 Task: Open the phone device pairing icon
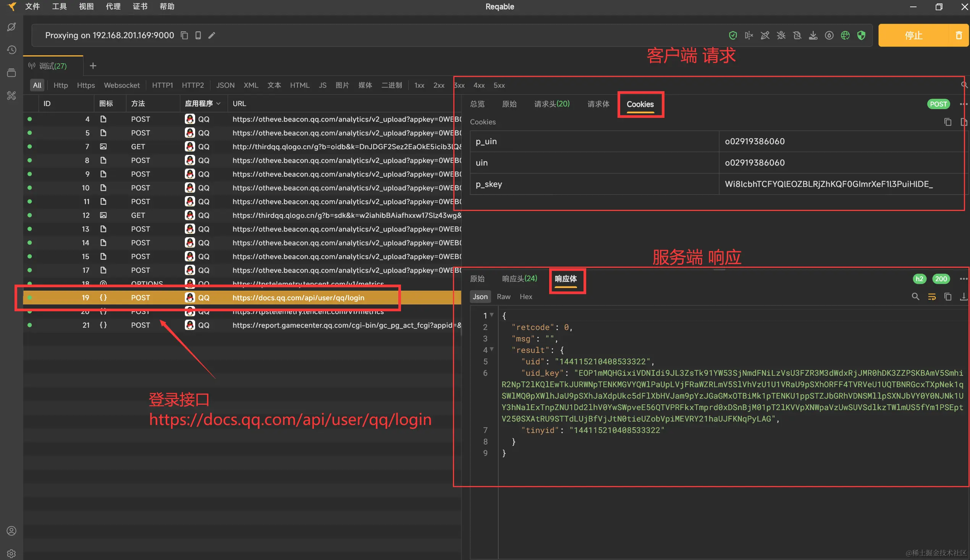point(198,35)
